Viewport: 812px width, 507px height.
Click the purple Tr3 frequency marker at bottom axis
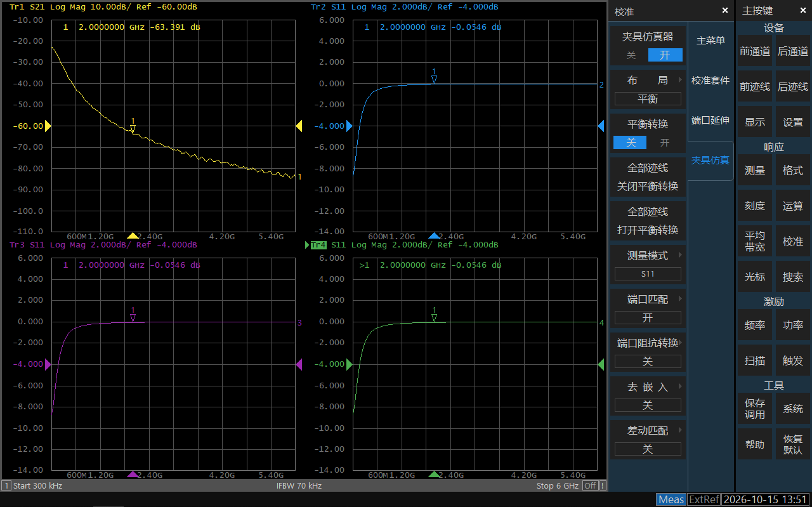click(x=132, y=474)
